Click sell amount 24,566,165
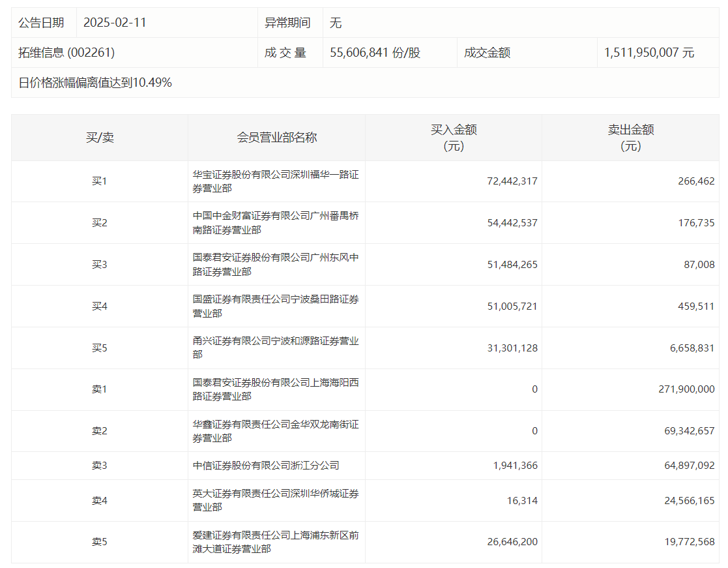 click(690, 501)
